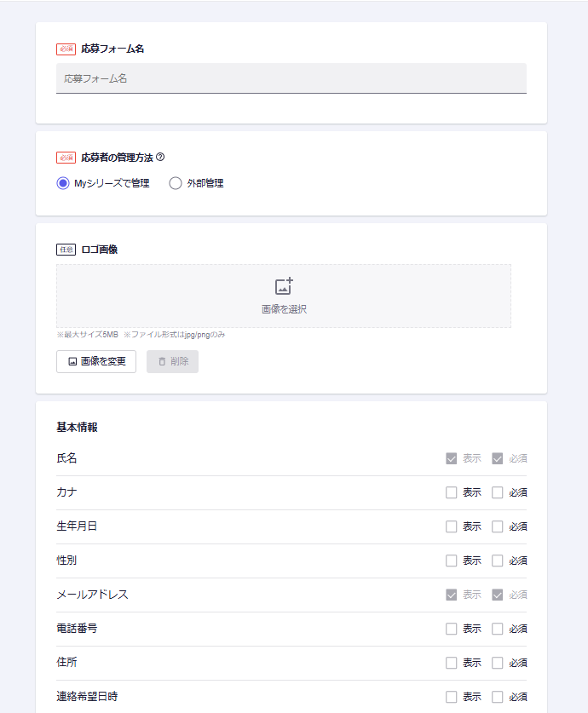Choose the 外部管理 radio option
The image size is (588, 713).
click(x=176, y=183)
